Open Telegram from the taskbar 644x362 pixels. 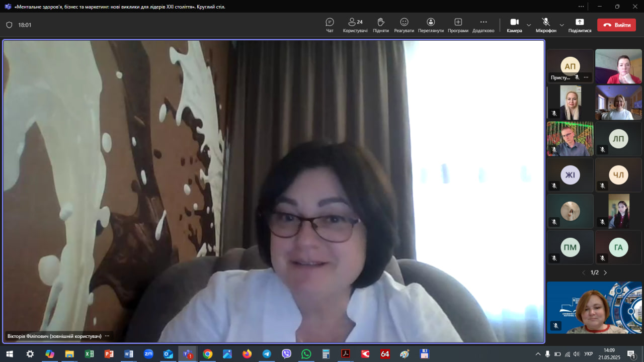click(x=267, y=354)
